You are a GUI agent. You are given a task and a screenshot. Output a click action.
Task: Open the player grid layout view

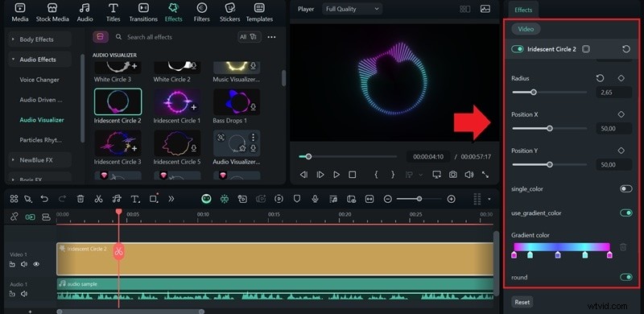tap(465, 9)
